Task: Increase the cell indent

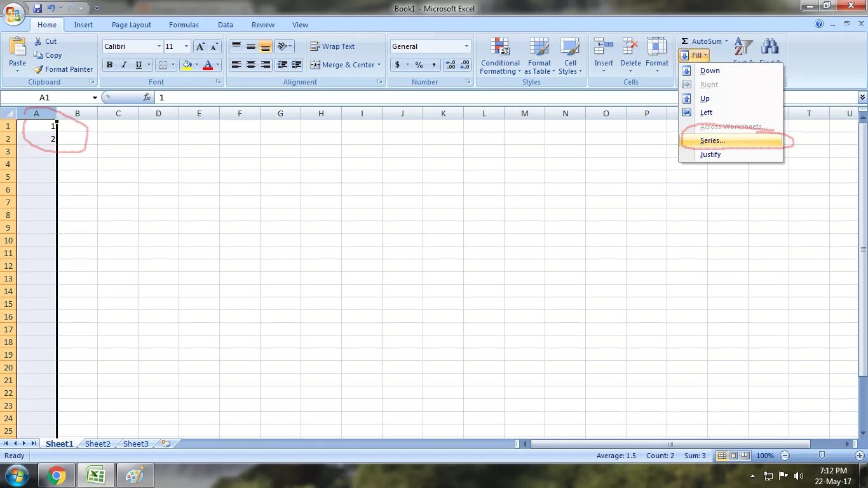Action: tap(296, 65)
